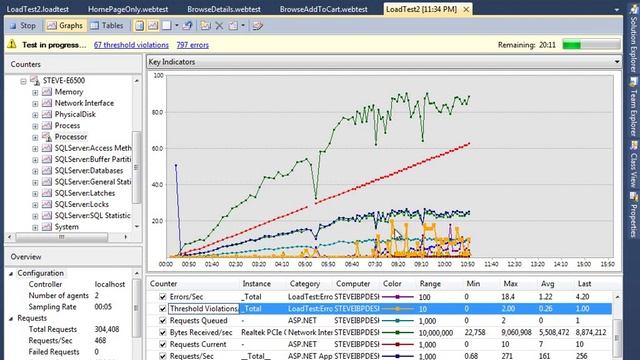Click the Requests Queued teal color swatch
The image size is (640, 360).
(x=398, y=321)
